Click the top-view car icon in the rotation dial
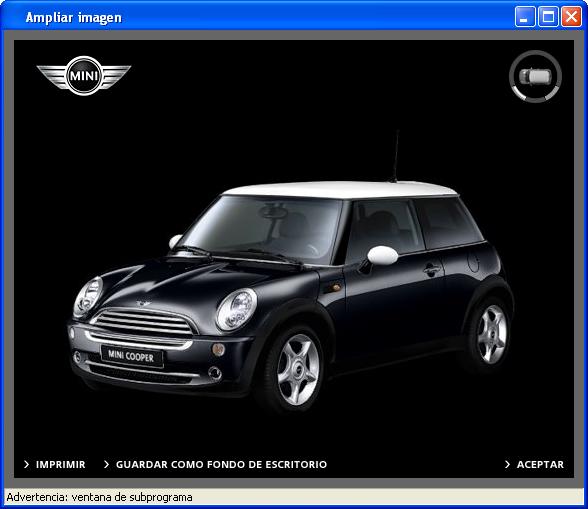The width and height of the screenshot is (588, 509). point(535,76)
